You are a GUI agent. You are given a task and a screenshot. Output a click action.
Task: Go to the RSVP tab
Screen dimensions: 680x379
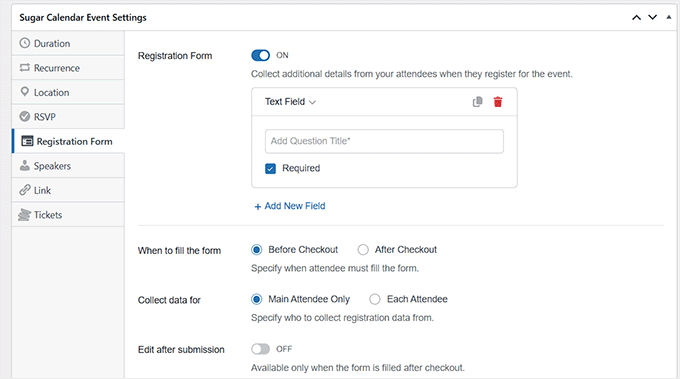(68, 116)
